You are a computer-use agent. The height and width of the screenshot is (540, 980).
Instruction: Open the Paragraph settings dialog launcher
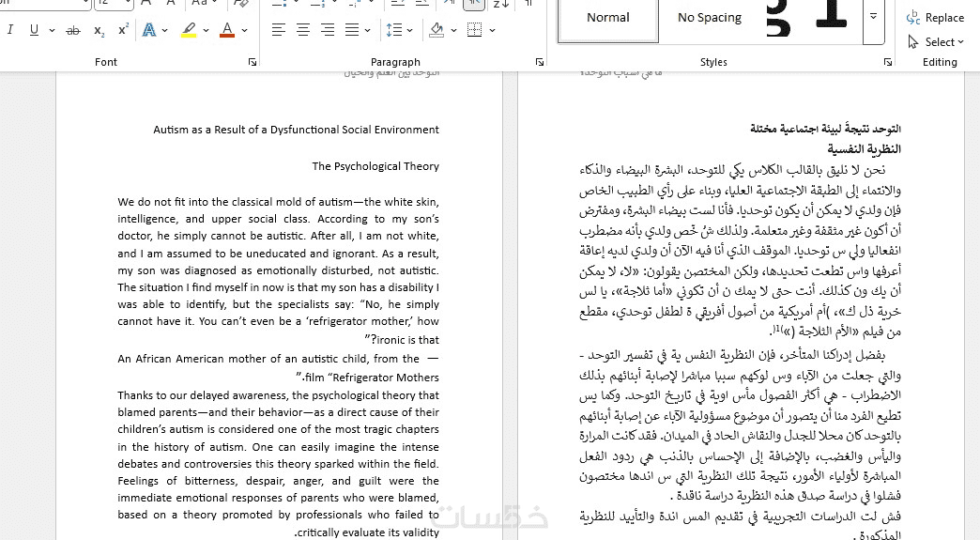540,62
